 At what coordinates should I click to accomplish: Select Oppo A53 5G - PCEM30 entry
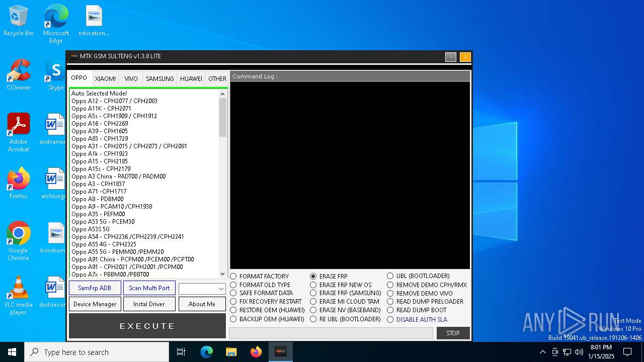[144, 222]
